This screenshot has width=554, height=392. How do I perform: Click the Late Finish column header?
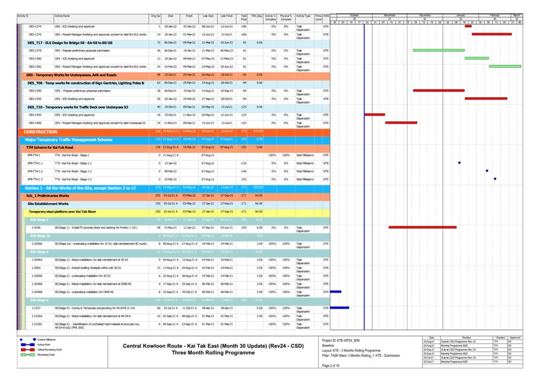[227, 16]
